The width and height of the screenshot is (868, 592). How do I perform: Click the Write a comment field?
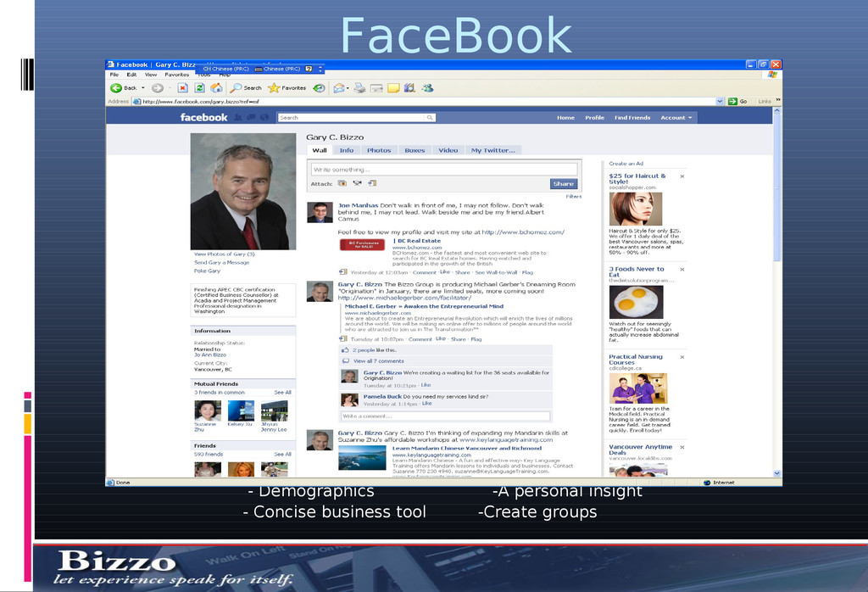point(446,416)
